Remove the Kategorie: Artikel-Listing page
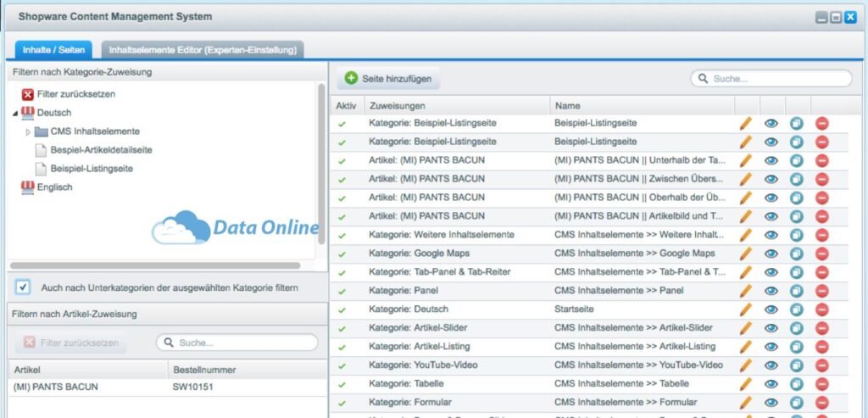This screenshot has width=868, height=418. (822, 347)
